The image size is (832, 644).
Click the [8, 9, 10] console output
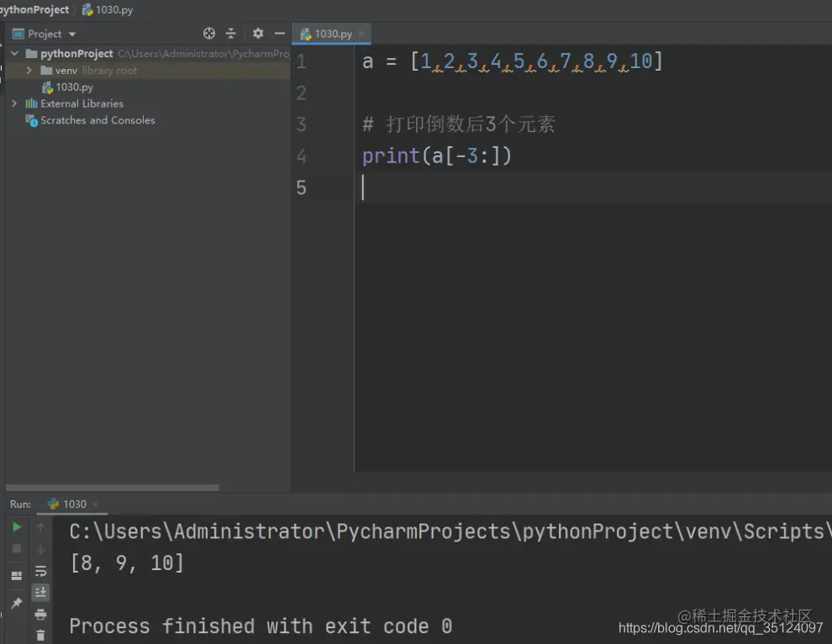pos(128,563)
